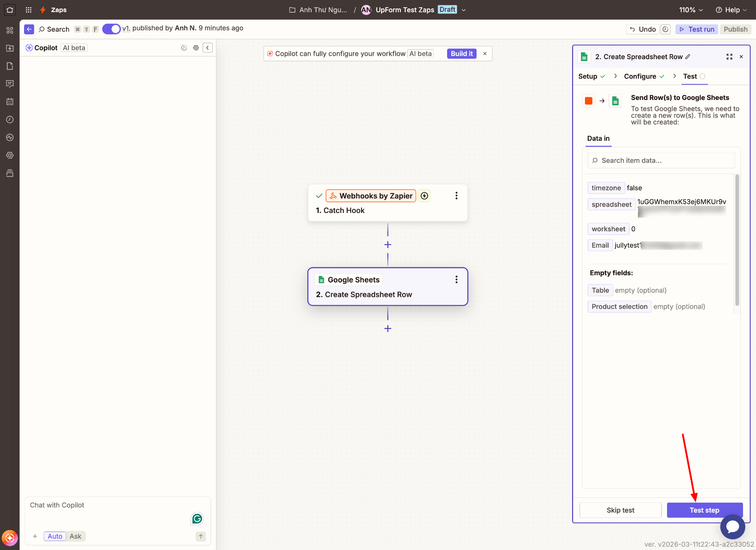Image resolution: width=756 pixels, height=550 pixels.
Task: Open the sidebar comments icon
Action: click(x=10, y=84)
